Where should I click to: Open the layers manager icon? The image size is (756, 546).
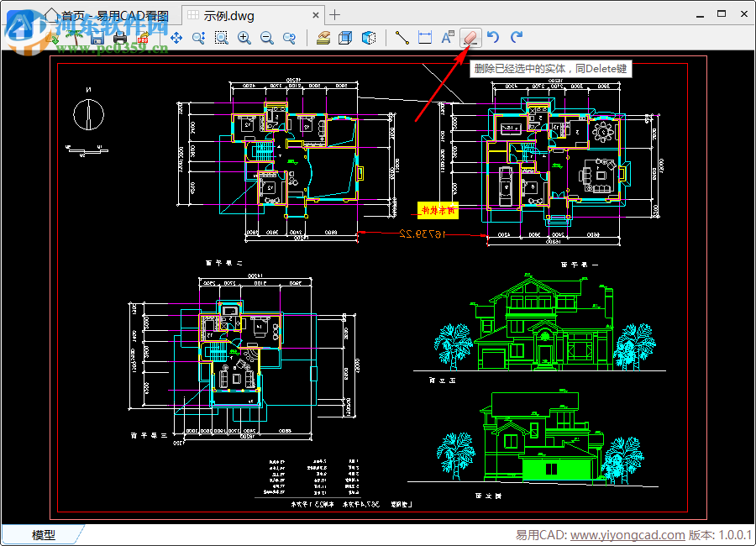(x=323, y=38)
